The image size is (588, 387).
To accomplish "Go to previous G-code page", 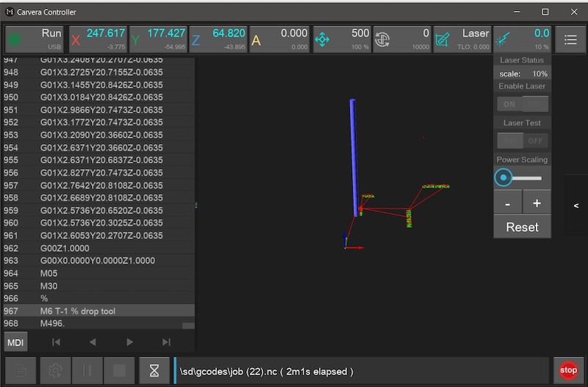I will (93, 342).
